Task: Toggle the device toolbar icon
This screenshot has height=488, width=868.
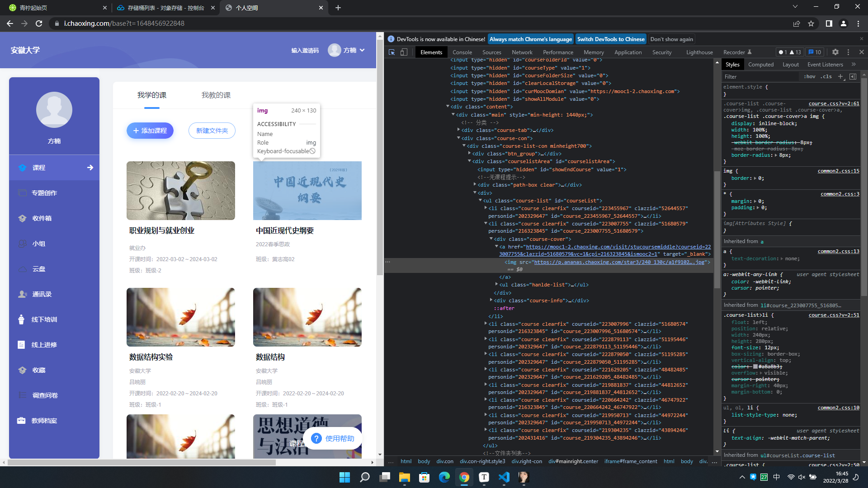Action: [x=404, y=52]
